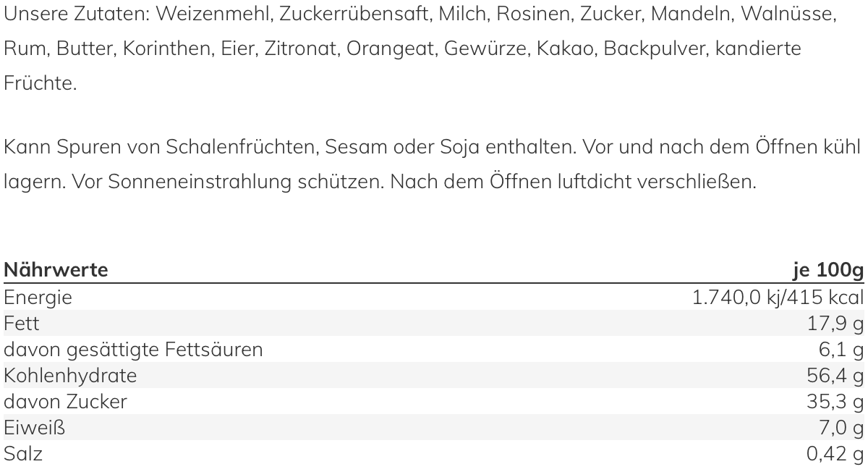The image size is (868, 472).
Task: Click the 17,9 g fat value
Action: pyautogui.click(x=835, y=323)
